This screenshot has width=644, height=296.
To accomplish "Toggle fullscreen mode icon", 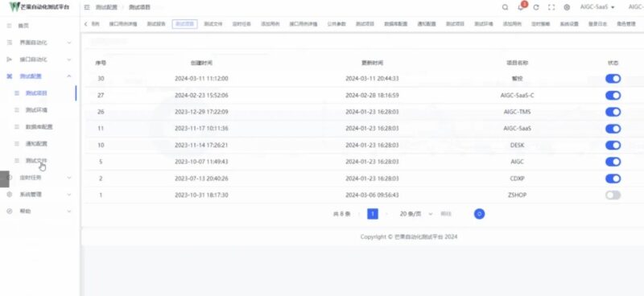I will coord(551,7).
